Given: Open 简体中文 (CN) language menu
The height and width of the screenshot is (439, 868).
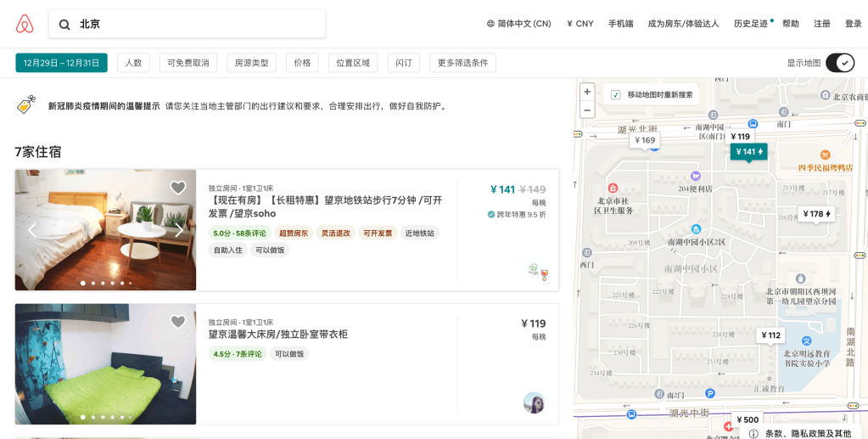Looking at the screenshot, I should pos(518,24).
